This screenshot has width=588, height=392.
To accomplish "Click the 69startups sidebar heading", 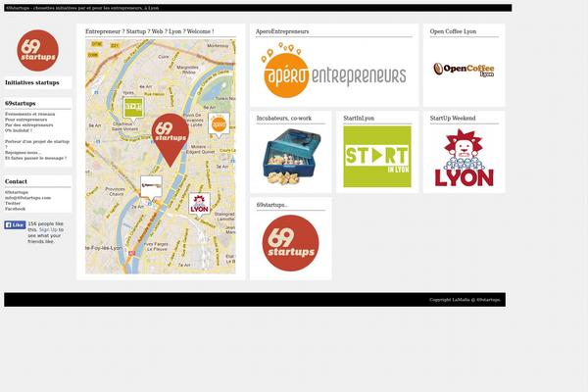I will click(21, 103).
